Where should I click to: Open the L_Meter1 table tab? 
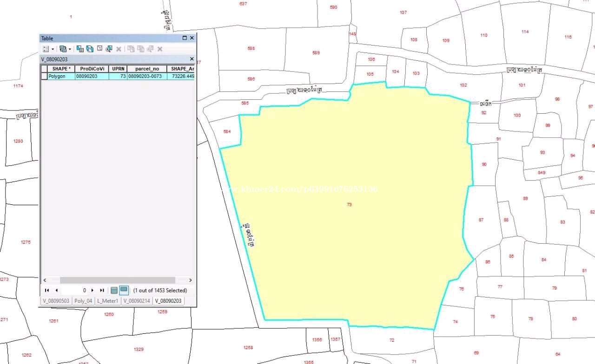click(x=108, y=301)
